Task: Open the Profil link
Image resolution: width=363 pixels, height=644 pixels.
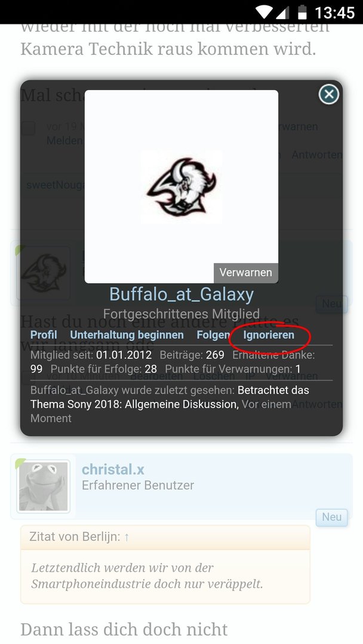Action: coord(44,335)
